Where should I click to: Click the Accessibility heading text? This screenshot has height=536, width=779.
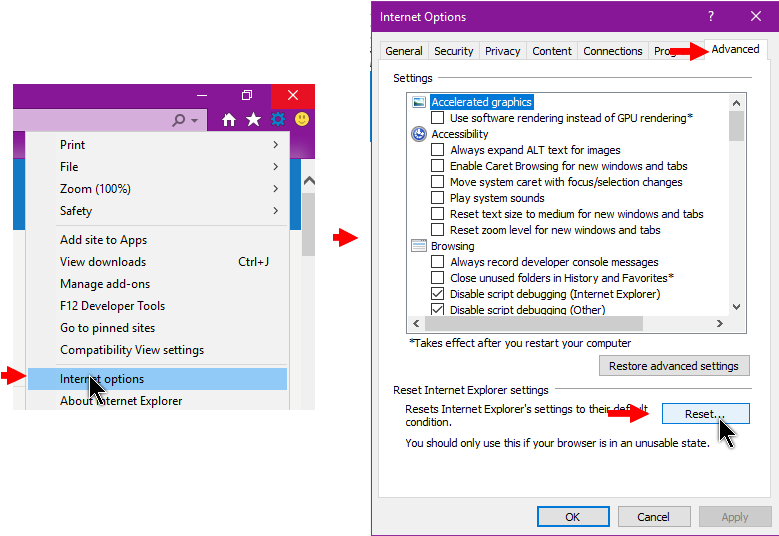click(460, 134)
